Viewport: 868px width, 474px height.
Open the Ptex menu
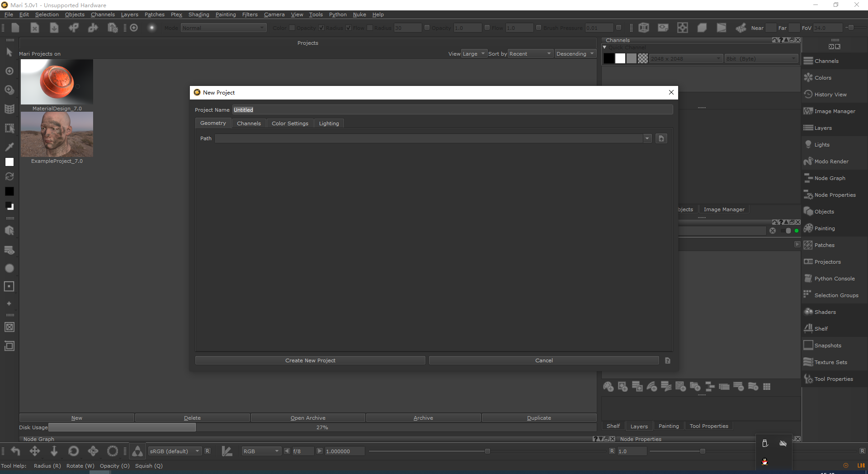176,14
